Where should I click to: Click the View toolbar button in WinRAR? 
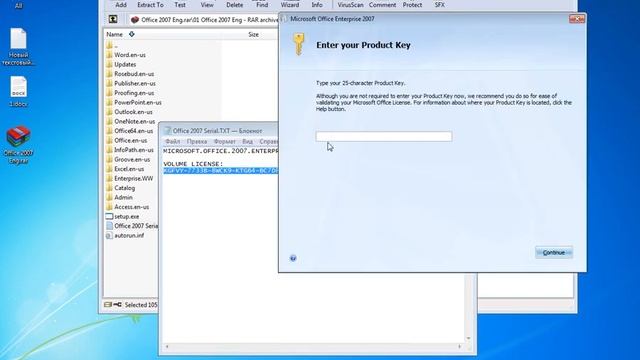click(207, 5)
